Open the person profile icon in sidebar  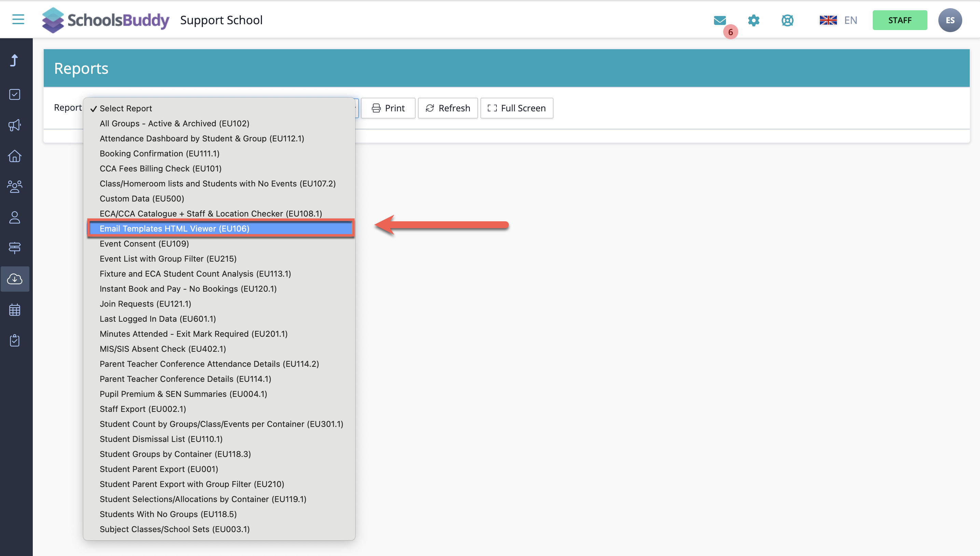pyautogui.click(x=14, y=218)
